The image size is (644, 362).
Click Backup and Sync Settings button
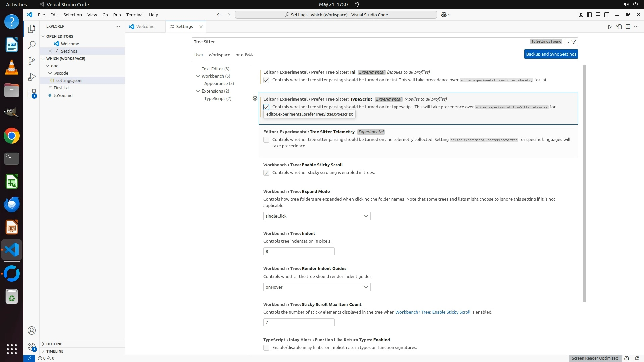click(551, 54)
